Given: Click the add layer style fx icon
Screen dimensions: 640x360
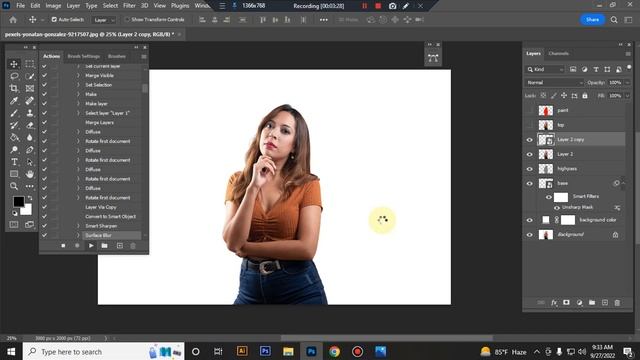Looking at the screenshot, I should click(x=554, y=302).
